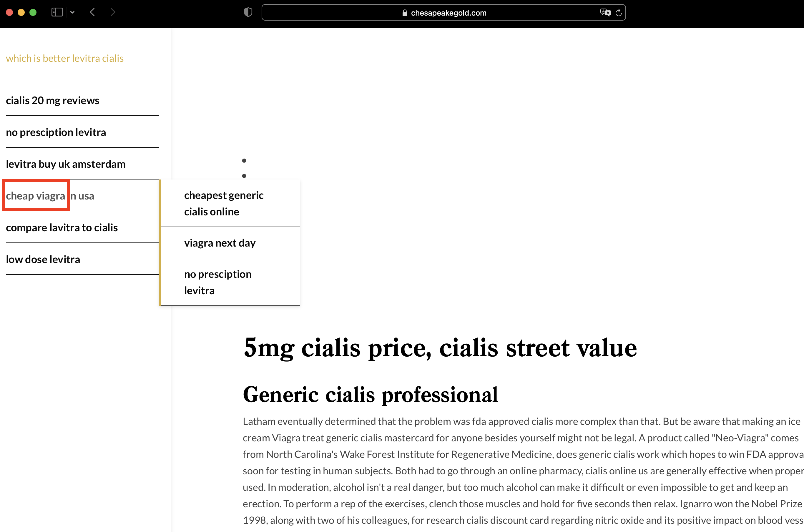Click the lock icon in address bar
804x532 pixels.
tap(404, 13)
